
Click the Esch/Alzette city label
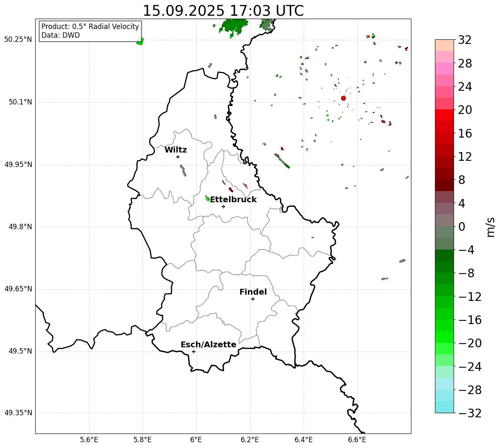tap(208, 345)
